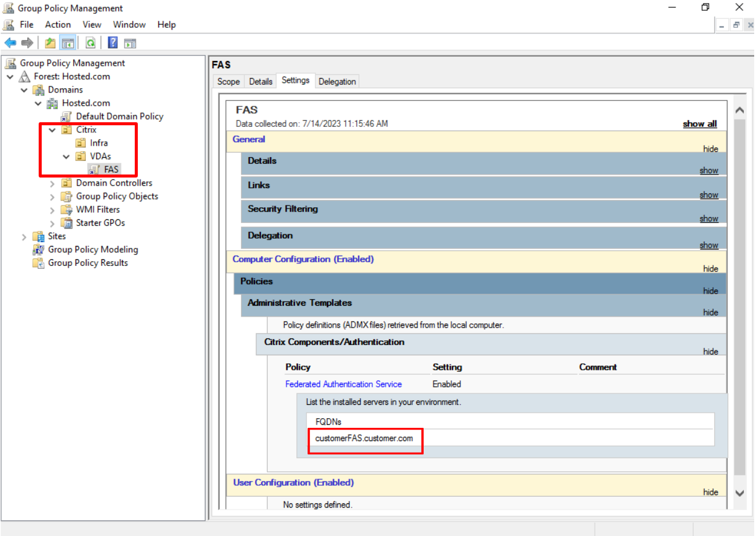Open Help via the question mark icon
756x536 pixels.
tap(113, 43)
